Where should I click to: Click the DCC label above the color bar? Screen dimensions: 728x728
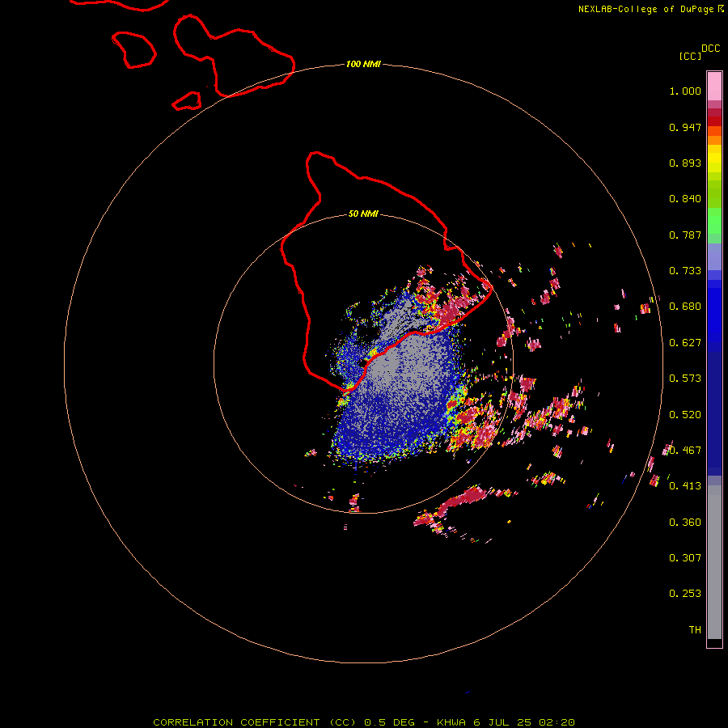click(x=710, y=49)
